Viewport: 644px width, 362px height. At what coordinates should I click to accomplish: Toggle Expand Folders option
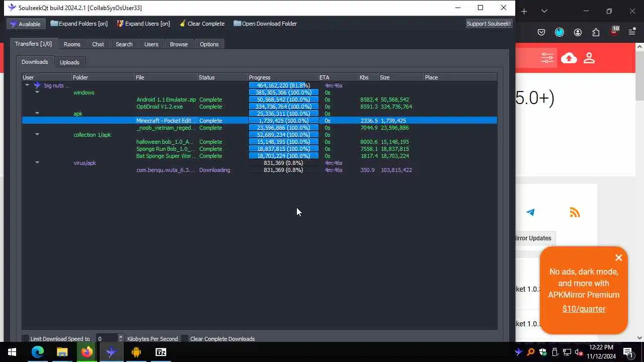pyautogui.click(x=79, y=24)
